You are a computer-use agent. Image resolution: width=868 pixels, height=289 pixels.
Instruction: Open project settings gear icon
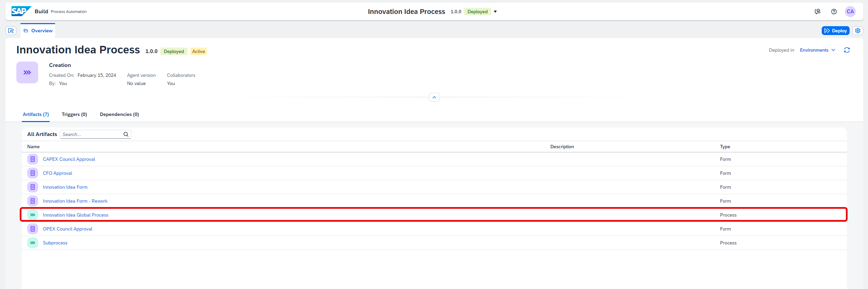(x=857, y=31)
